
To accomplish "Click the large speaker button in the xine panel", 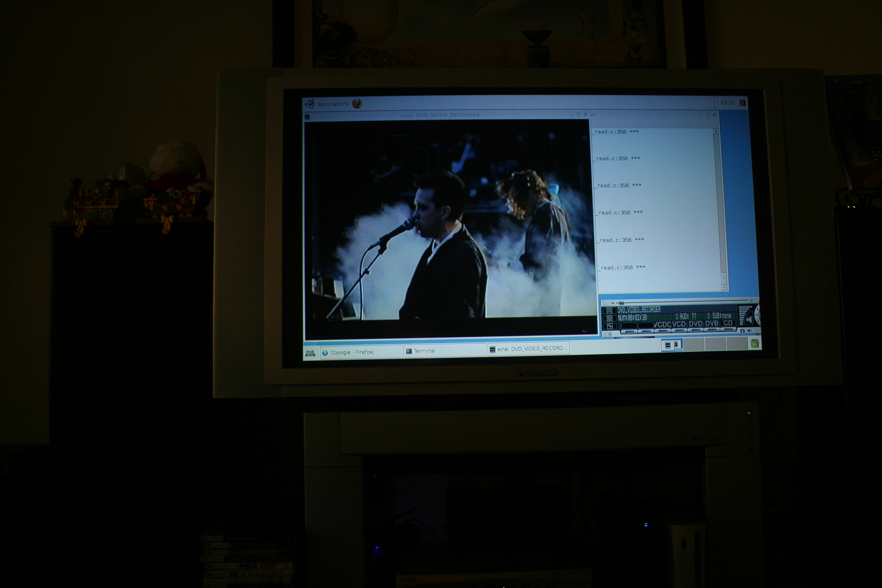I will click(x=749, y=318).
